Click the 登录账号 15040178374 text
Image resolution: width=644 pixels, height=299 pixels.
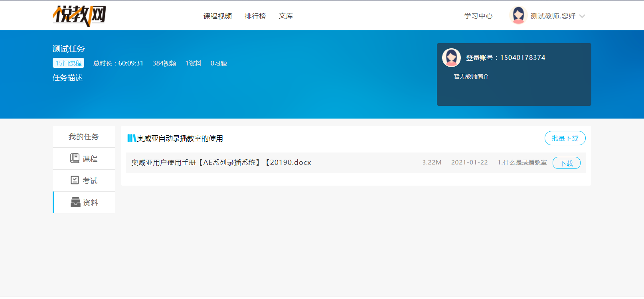coord(506,57)
